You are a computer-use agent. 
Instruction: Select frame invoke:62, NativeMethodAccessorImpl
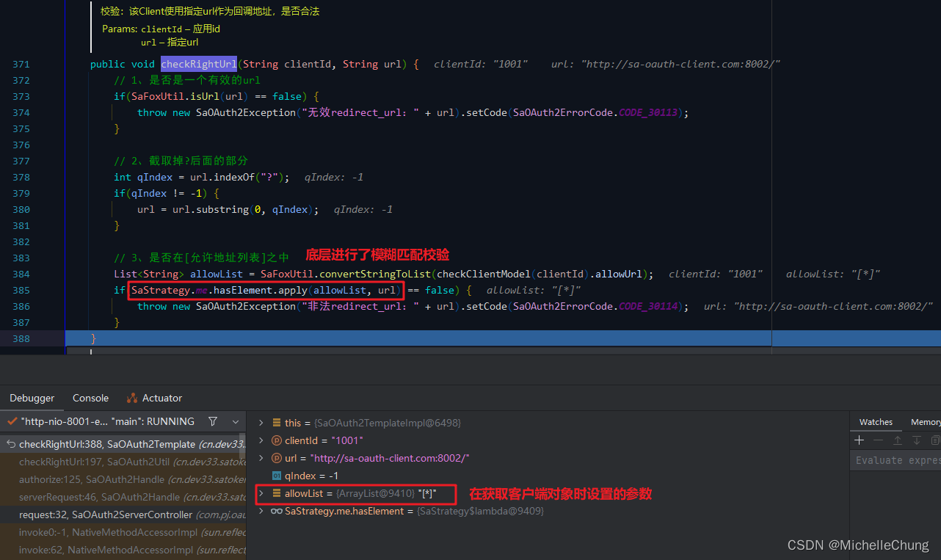pos(123,550)
